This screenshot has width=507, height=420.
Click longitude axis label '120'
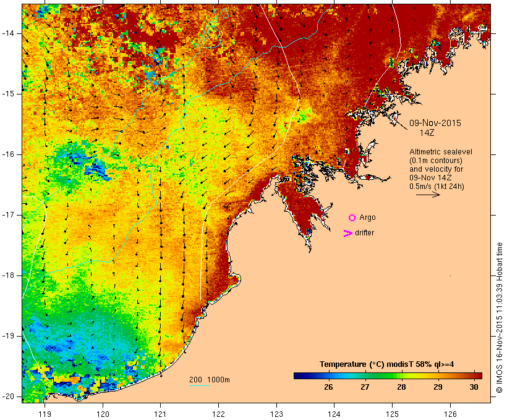pyautogui.click(x=103, y=414)
